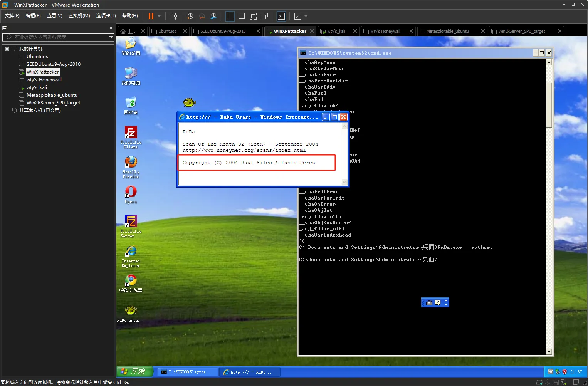Screen dimensions: 588x386
Task: Open the power options dropdown beside pause
Action: [x=159, y=16]
